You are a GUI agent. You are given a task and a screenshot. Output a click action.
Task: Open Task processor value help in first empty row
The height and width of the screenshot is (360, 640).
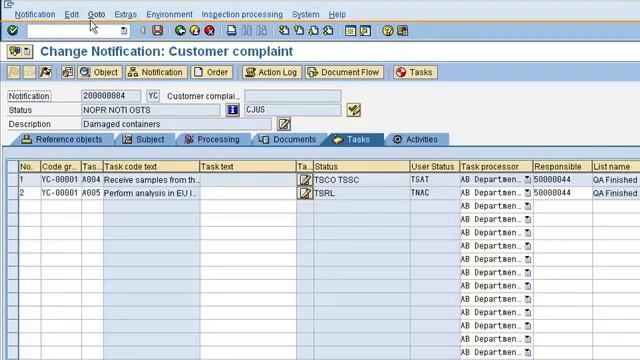click(x=528, y=206)
